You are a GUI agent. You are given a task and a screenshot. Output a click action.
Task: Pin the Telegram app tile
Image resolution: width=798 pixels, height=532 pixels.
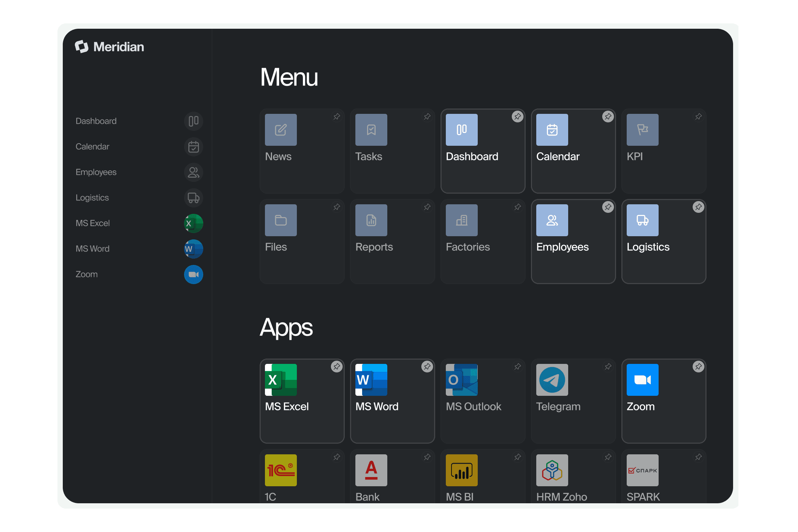tap(608, 366)
